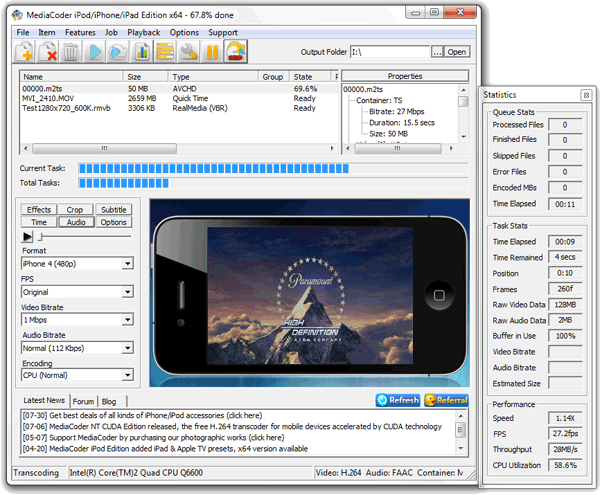Open the File menu
This screenshot has width=600, height=495.
click(x=23, y=33)
